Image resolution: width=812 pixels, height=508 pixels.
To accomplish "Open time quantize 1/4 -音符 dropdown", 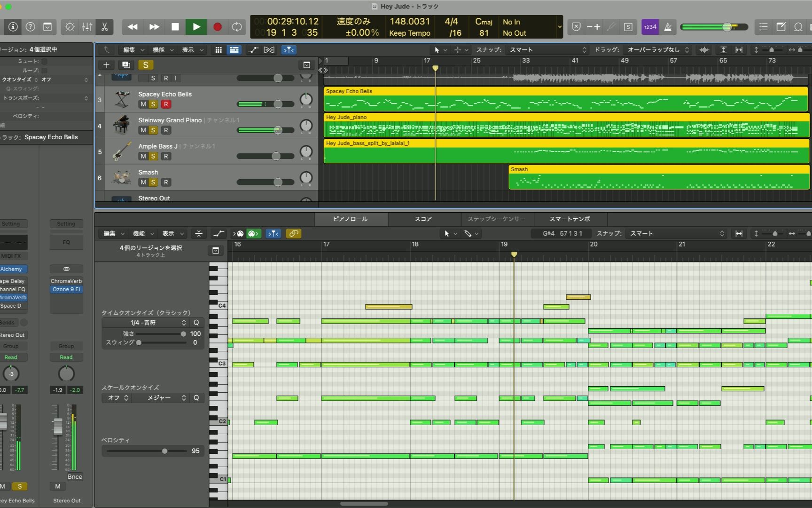I will tap(146, 323).
